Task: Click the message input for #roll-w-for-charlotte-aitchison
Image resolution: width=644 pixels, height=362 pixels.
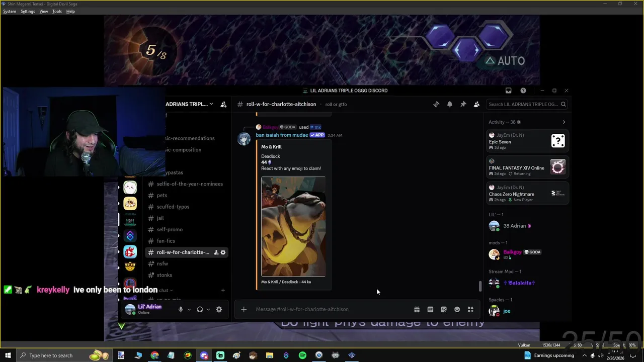Action: click(332, 309)
